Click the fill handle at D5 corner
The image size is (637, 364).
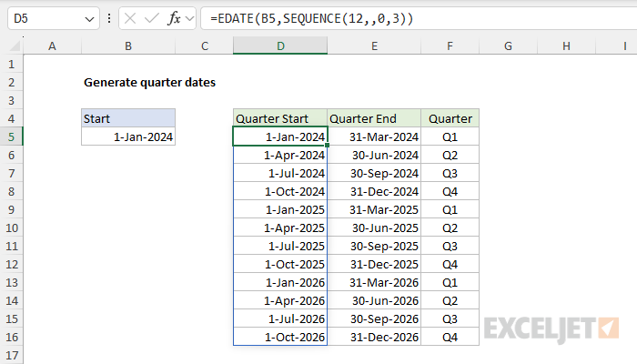(x=327, y=145)
